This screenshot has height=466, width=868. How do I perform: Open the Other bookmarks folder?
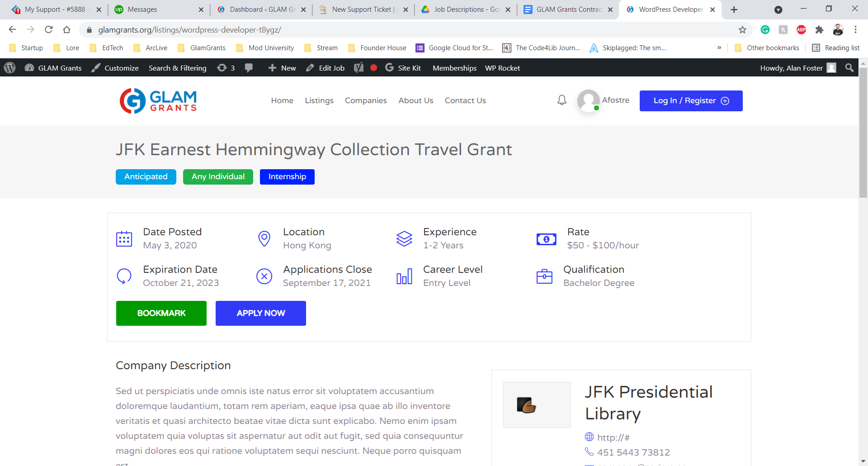coord(767,48)
